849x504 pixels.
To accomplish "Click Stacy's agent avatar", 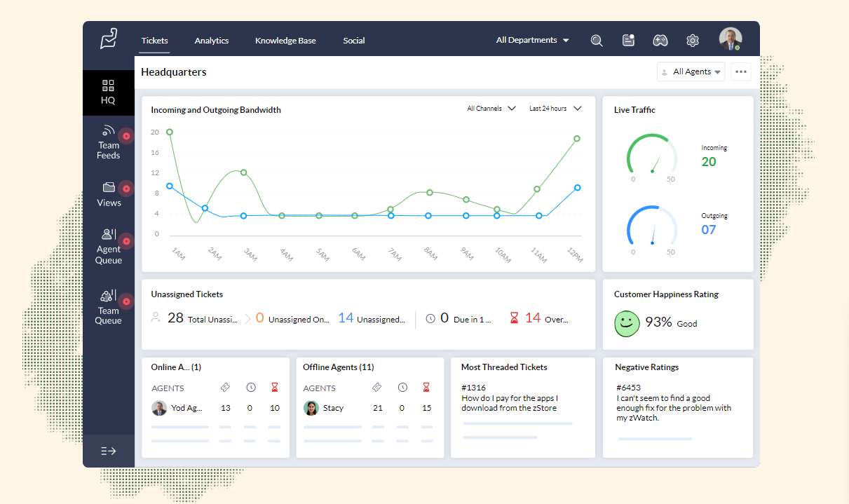I will click(311, 408).
